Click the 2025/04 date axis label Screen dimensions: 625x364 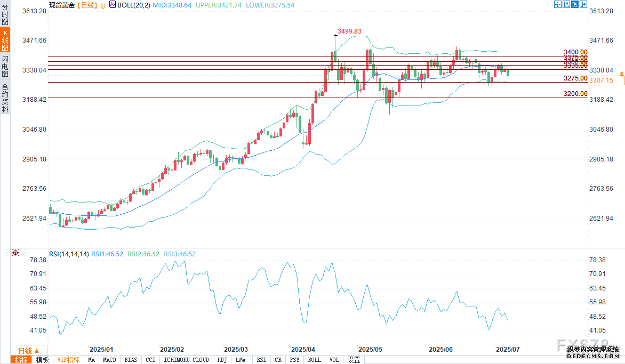tap(303, 350)
